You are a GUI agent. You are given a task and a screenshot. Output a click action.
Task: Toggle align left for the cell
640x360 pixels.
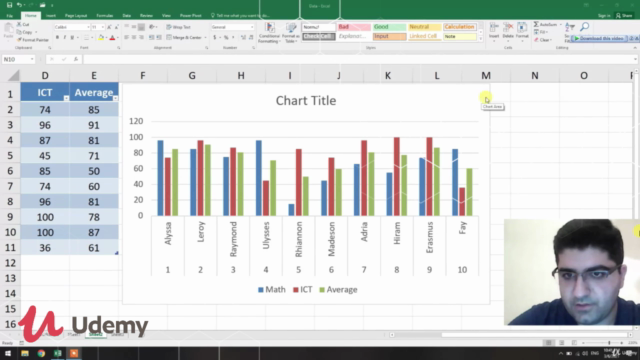point(127,38)
